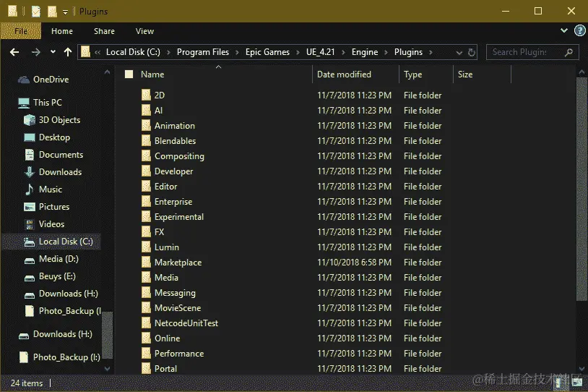The width and height of the screenshot is (588, 392).
Task: Click the FX folder icon
Action: pyautogui.click(x=146, y=231)
